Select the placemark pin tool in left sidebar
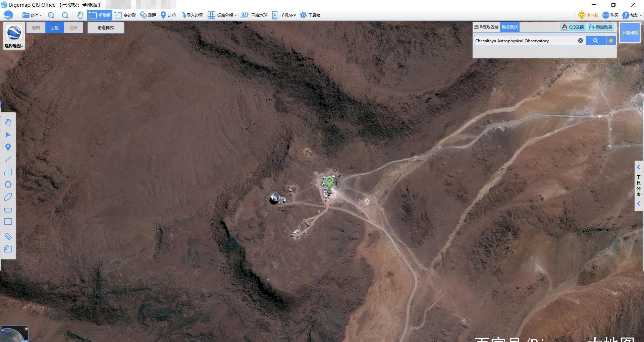This screenshot has width=644, height=342. click(x=8, y=147)
